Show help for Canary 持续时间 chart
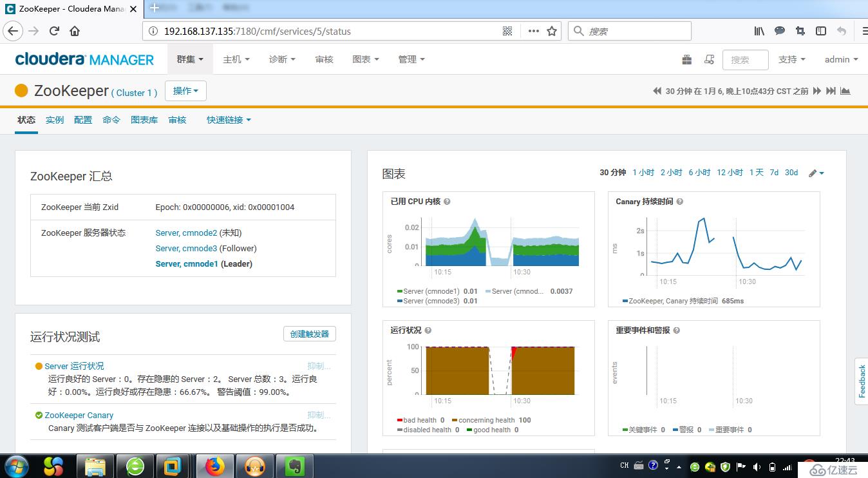 click(x=680, y=202)
